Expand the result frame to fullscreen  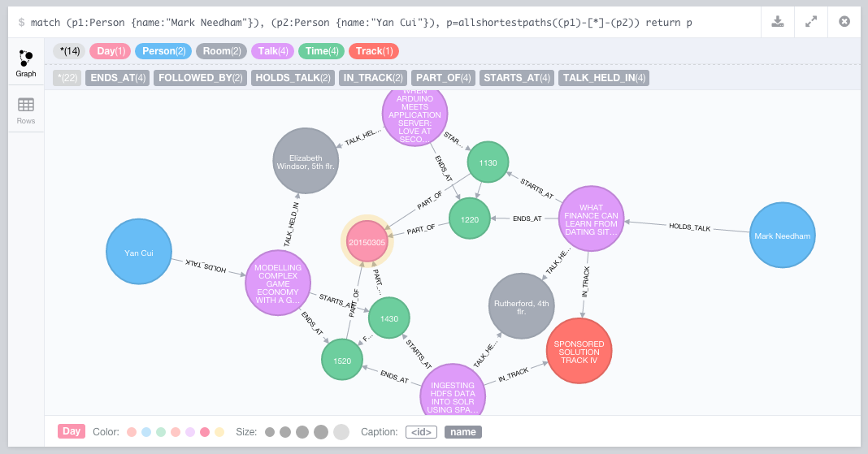(x=811, y=22)
